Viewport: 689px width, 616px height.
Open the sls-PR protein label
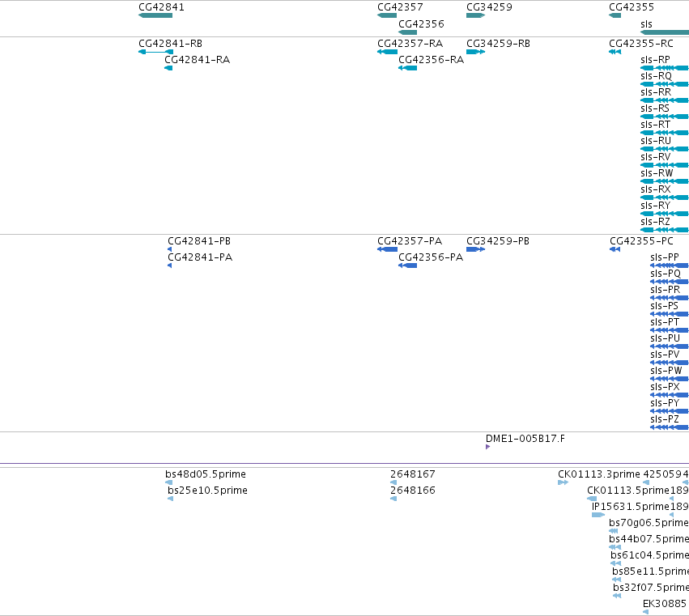[665, 290]
